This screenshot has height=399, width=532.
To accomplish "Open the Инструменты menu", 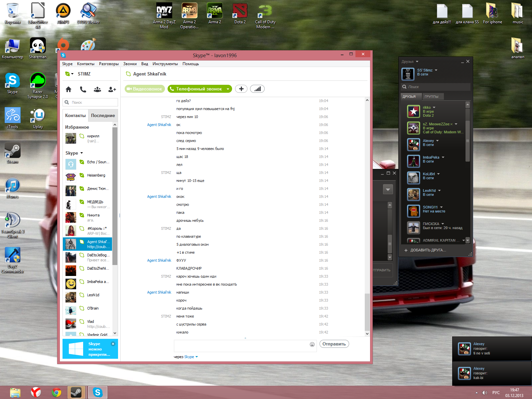I will 165,64.
